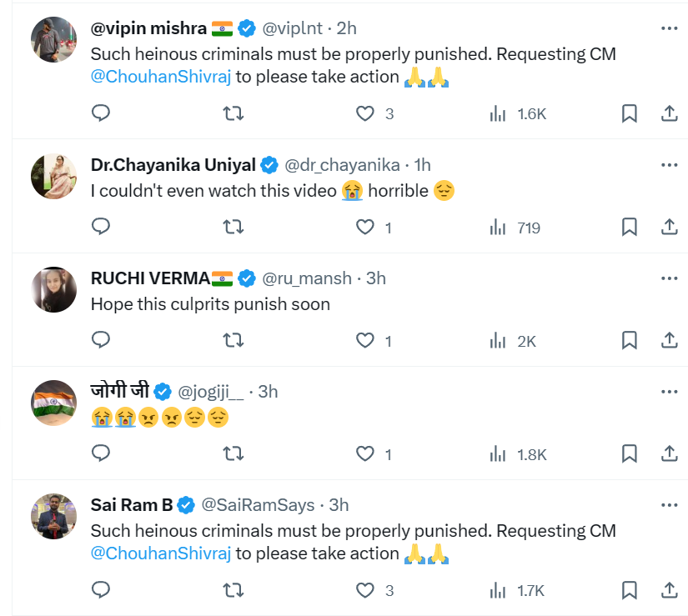This screenshot has width=688, height=616.
Task: Bookmark Dr.Chayanika Uniyal's tweet
Action: tap(630, 227)
